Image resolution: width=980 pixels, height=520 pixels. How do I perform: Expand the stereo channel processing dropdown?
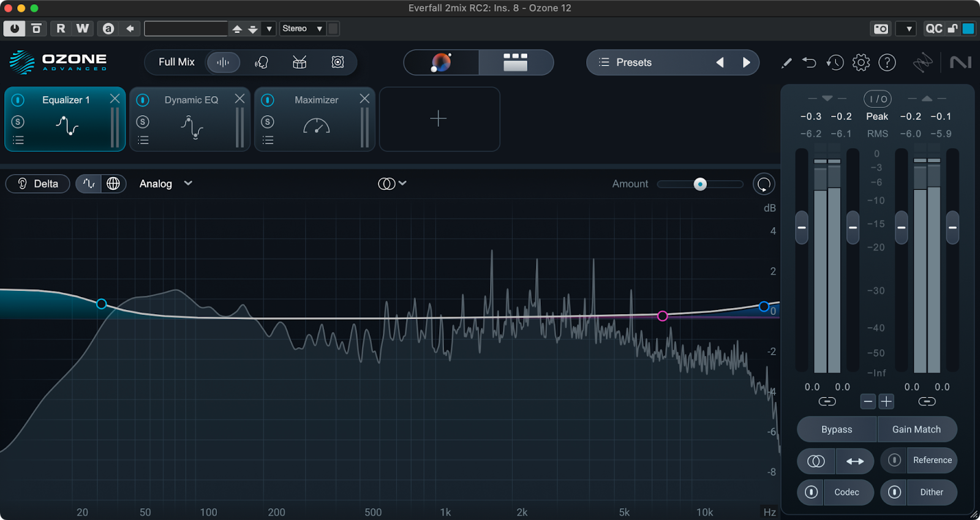coord(393,184)
